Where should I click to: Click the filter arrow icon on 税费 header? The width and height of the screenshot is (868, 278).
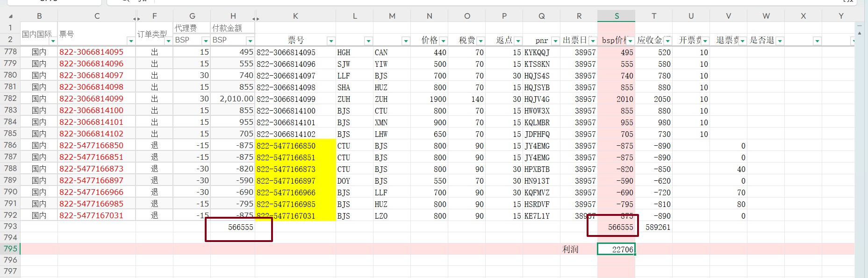click(481, 41)
